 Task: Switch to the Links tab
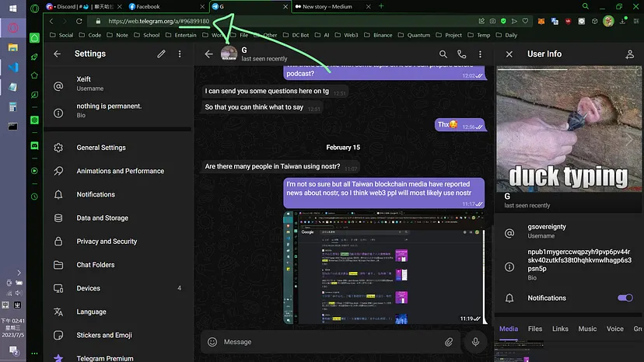pyautogui.click(x=560, y=329)
